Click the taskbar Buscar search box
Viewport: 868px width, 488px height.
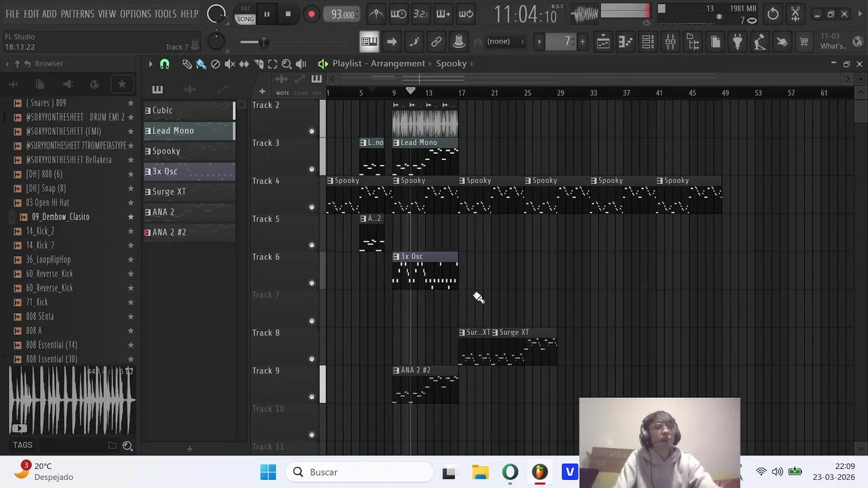tap(359, 472)
